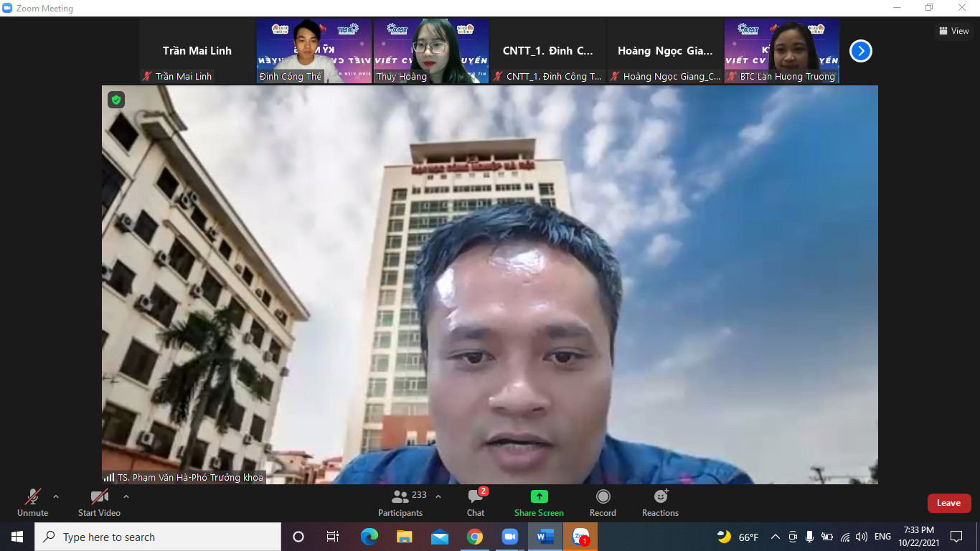
Task: Open Google Chrome from the taskbar
Action: tap(474, 537)
